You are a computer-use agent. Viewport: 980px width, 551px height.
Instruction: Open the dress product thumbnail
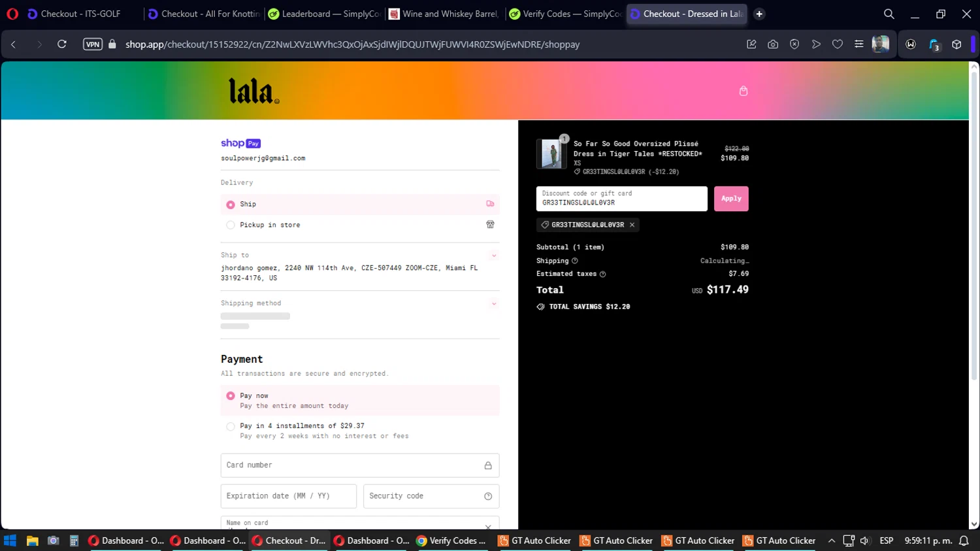click(551, 154)
